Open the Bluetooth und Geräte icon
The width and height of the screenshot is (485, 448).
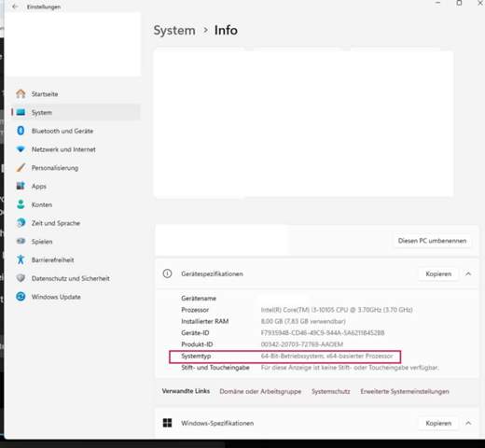[21, 131]
